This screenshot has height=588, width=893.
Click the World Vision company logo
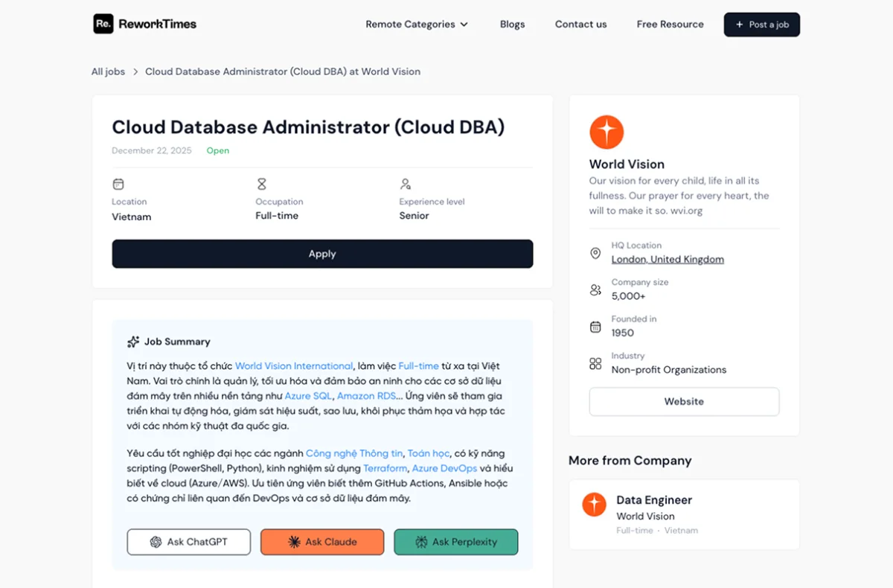point(606,132)
